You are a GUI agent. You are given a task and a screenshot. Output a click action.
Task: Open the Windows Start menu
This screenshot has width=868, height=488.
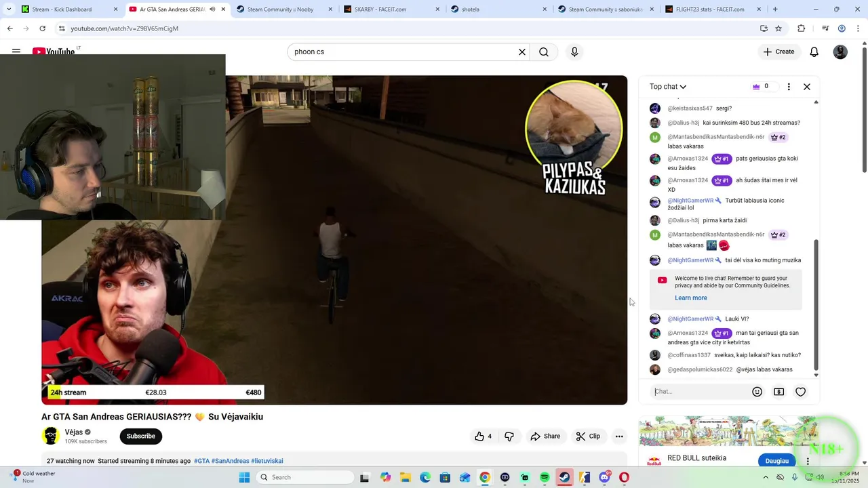(244, 478)
